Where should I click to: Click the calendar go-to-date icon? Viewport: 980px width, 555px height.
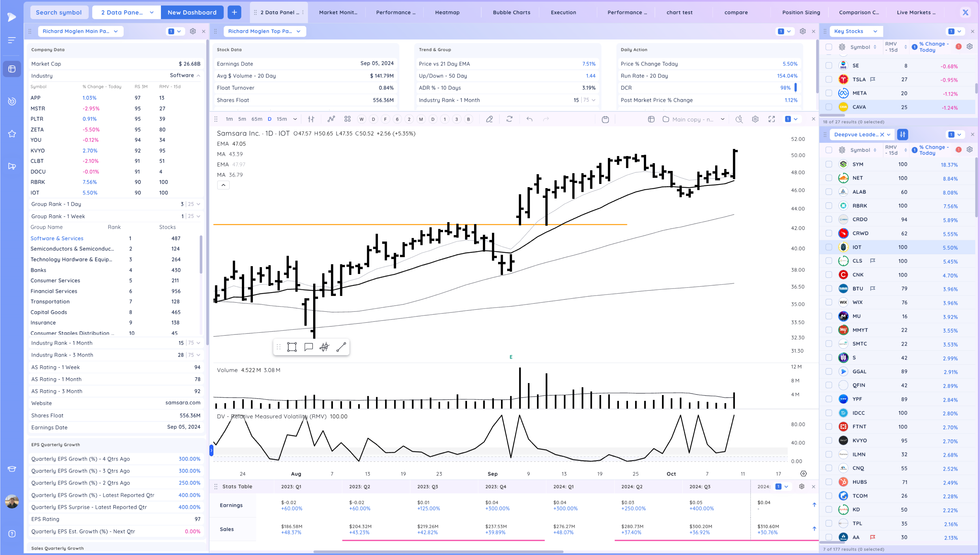(x=605, y=119)
